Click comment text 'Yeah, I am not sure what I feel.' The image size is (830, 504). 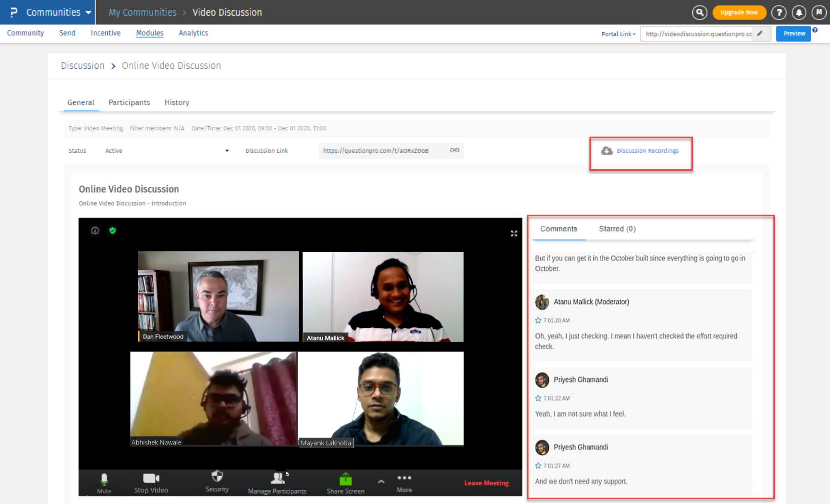click(x=580, y=414)
